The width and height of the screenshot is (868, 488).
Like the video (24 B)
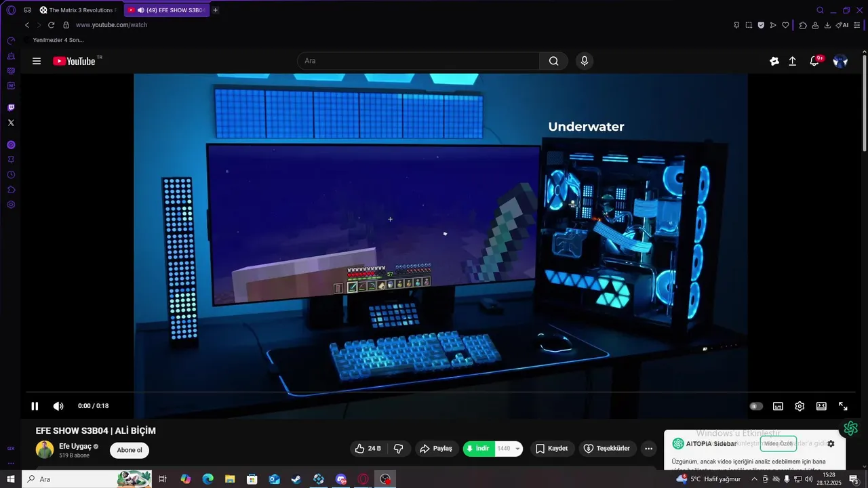[368, 449]
